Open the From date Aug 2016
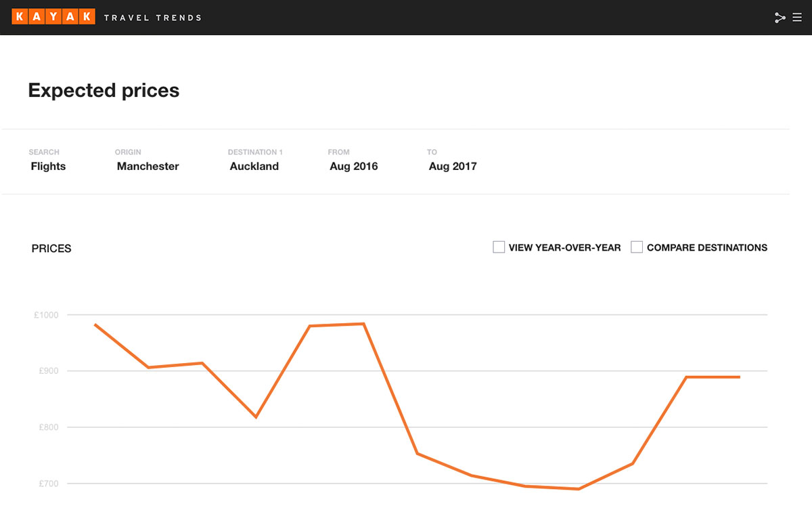The width and height of the screenshot is (812, 508). (x=354, y=166)
